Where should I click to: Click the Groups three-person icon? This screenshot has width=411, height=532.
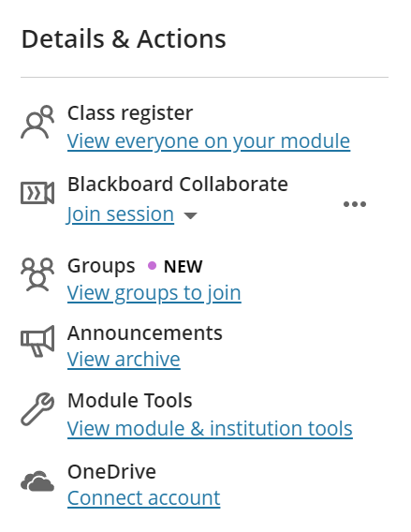click(37, 274)
